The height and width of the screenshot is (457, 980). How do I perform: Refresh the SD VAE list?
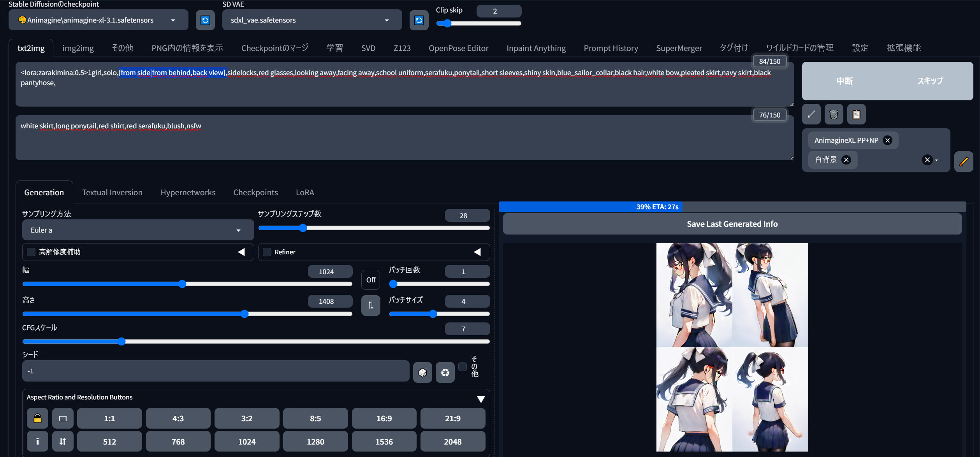click(419, 20)
